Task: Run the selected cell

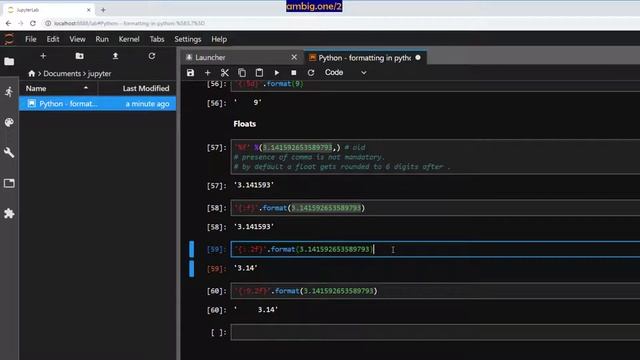Action: tap(277, 73)
